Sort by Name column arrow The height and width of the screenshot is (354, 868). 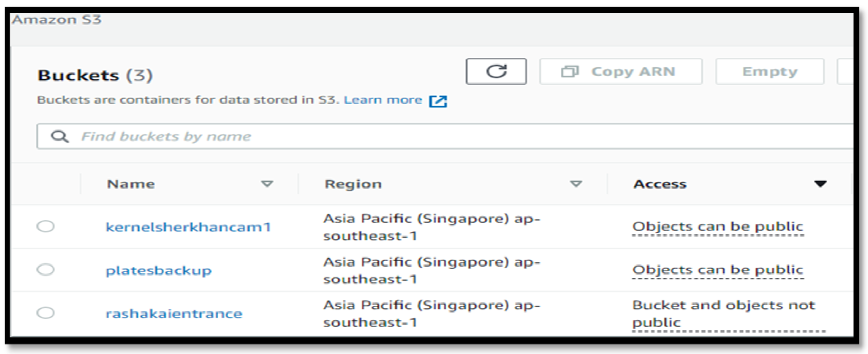267,184
